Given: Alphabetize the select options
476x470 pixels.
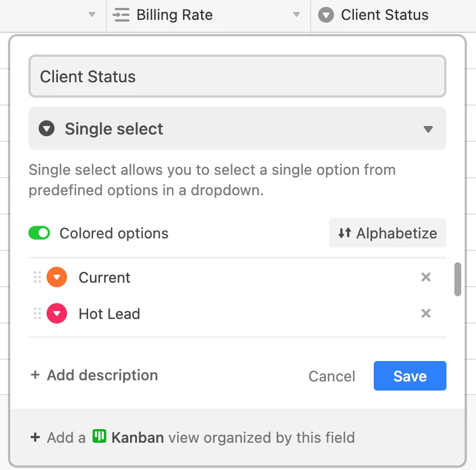Looking at the screenshot, I should pyautogui.click(x=387, y=233).
